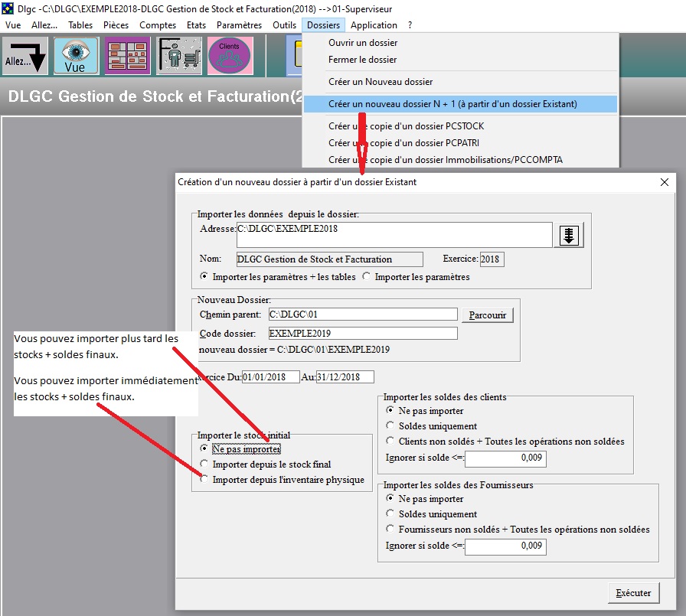Viewport: 686px width, 616px height.
Task: Open the Etats menu
Action: [196, 25]
